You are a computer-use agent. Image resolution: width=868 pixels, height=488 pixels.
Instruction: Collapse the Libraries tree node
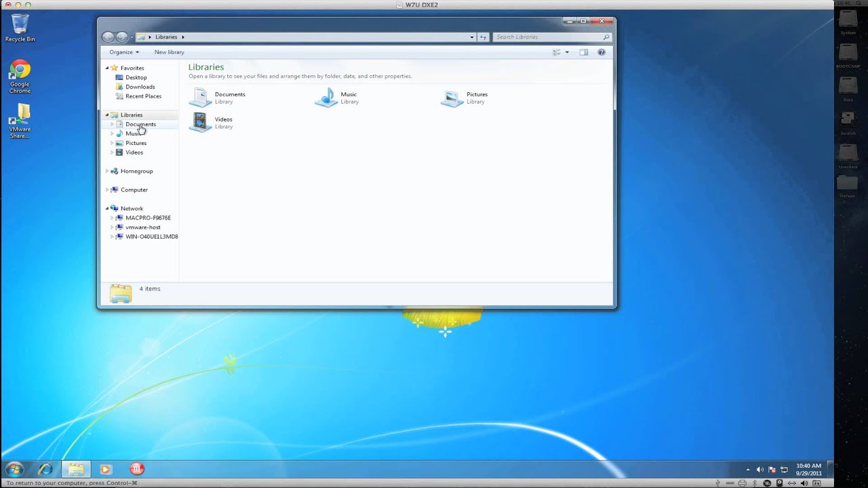pos(106,115)
